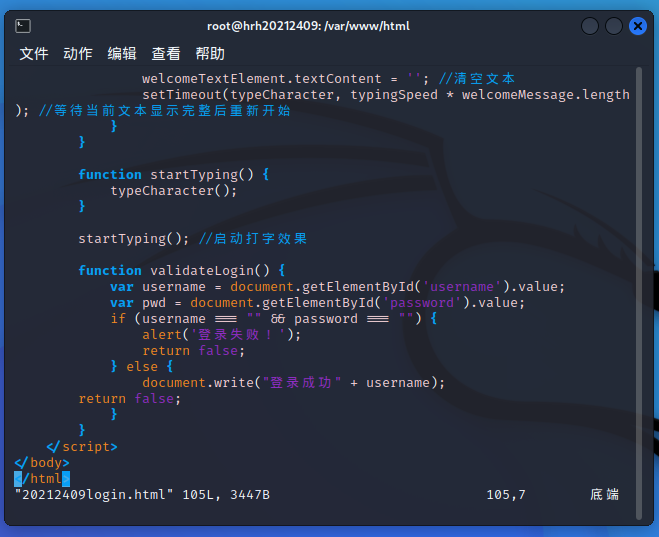The height and width of the screenshot is (537, 659).
Task: Click the unindented 'return false;' after document.write
Action: 129,398
